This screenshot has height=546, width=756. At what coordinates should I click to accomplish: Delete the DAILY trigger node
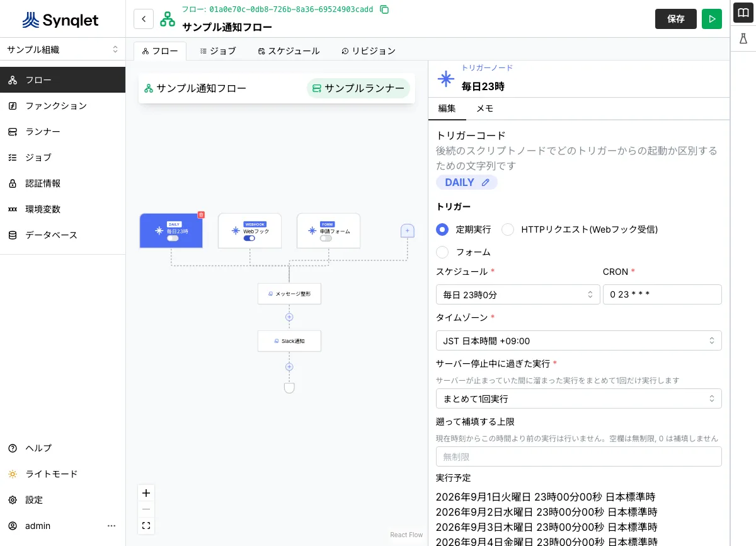pyautogui.click(x=201, y=214)
